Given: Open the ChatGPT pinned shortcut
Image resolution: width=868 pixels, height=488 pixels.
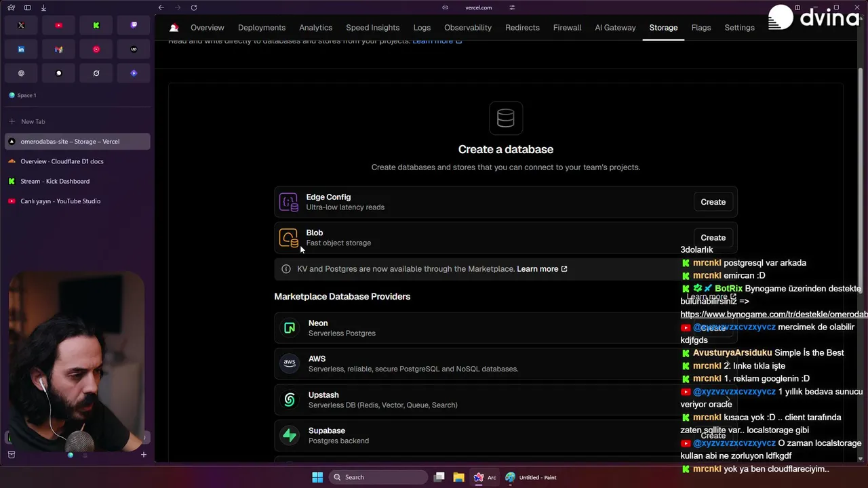Looking at the screenshot, I should click(21, 73).
